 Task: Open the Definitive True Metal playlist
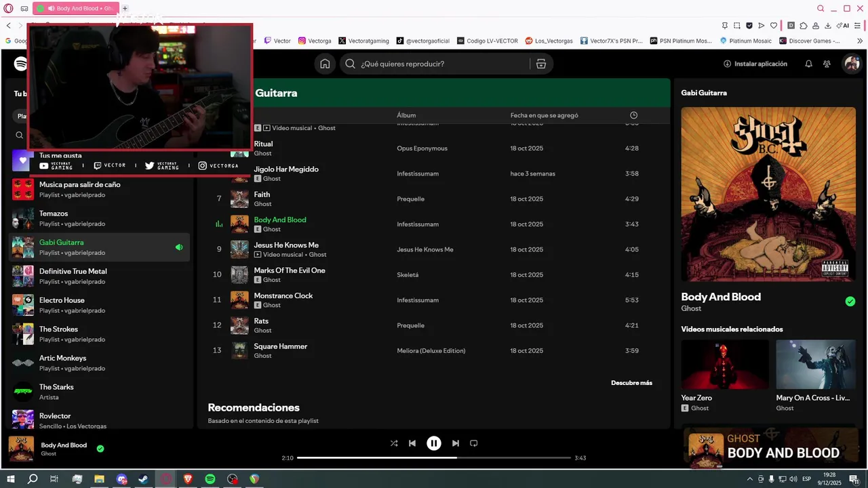[99, 277]
